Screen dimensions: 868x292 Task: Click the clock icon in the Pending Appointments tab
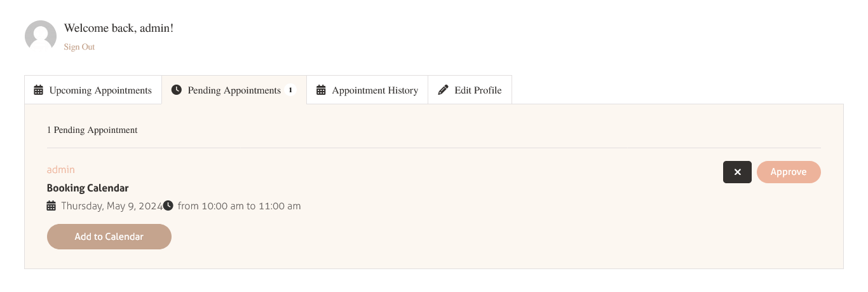177,90
